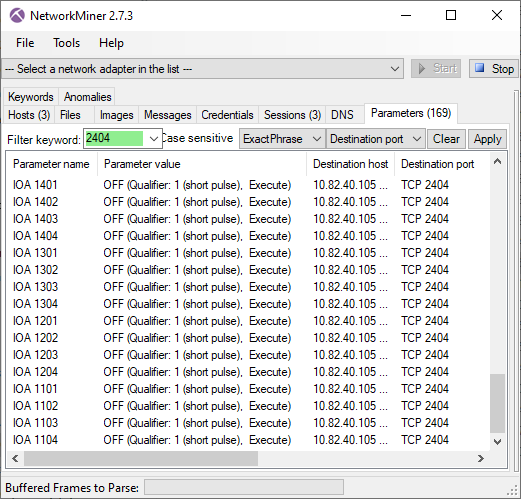Switch to the Keywords tab
521x499 pixels.
[31, 97]
